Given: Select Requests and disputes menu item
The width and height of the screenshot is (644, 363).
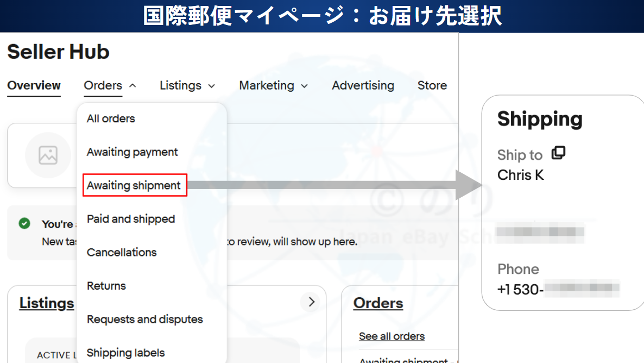Looking at the screenshot, I should pyautogui.click(x=144, y=319).
